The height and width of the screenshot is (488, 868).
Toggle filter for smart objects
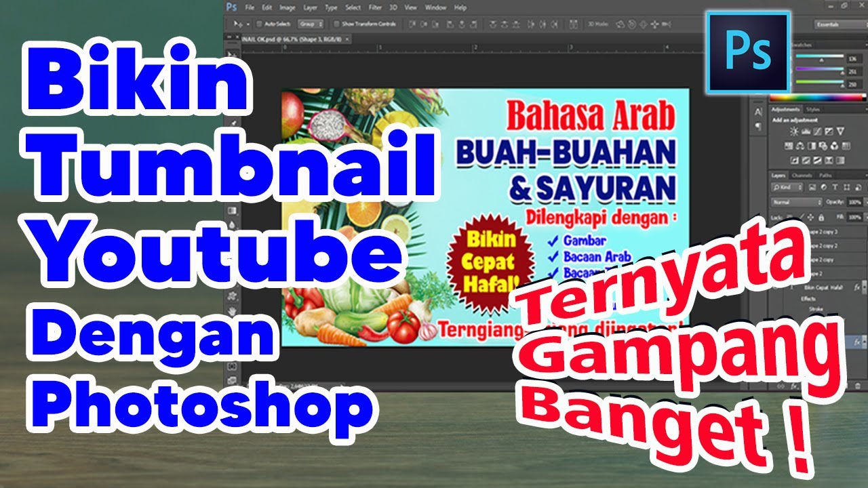[x=858, y=187]
